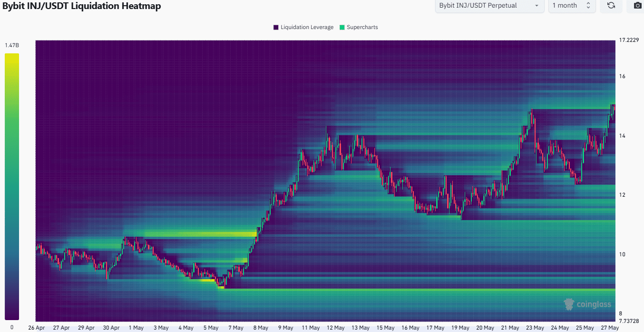This screenshot has width=644, height=332.
Task: Click the 1 May date label
Action: [136, 328]
